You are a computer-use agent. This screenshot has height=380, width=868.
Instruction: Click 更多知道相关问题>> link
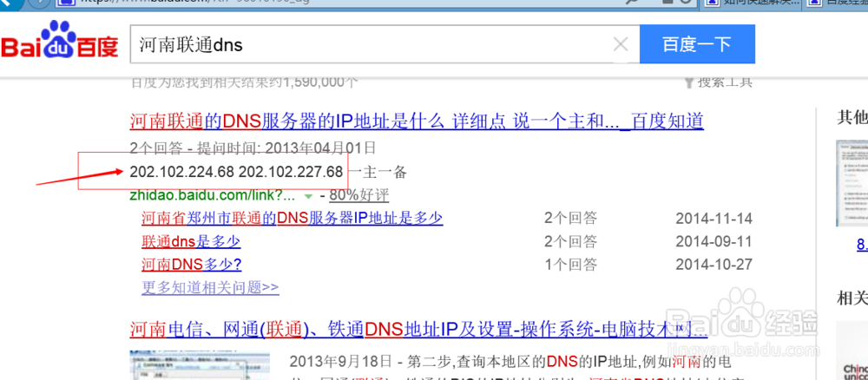pos(210,288)
